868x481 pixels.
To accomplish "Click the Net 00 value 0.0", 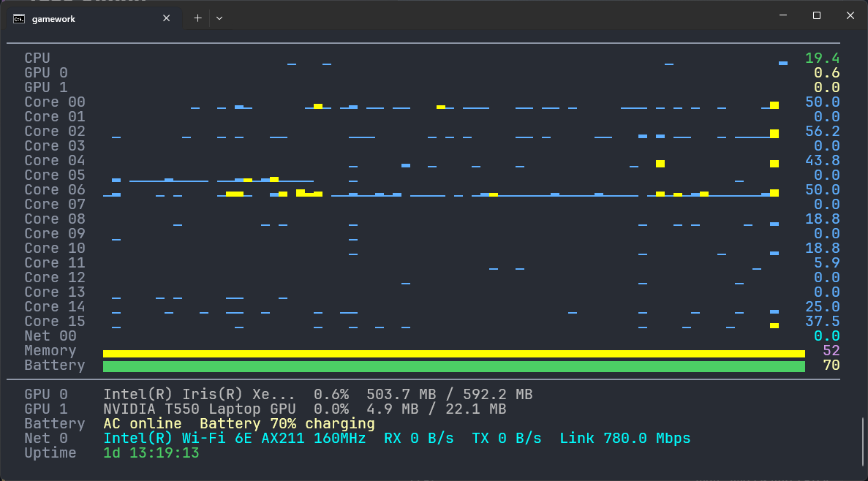I will pos(826,336).
